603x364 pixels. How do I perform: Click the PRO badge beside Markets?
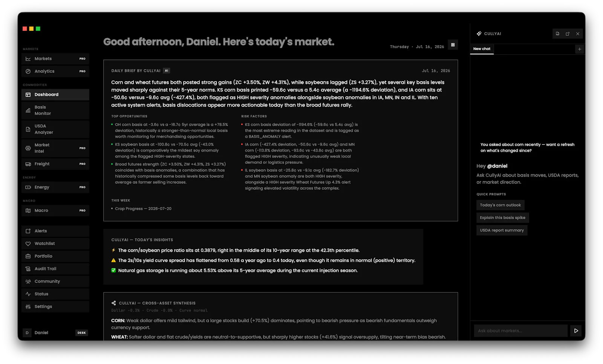[82, 59]
